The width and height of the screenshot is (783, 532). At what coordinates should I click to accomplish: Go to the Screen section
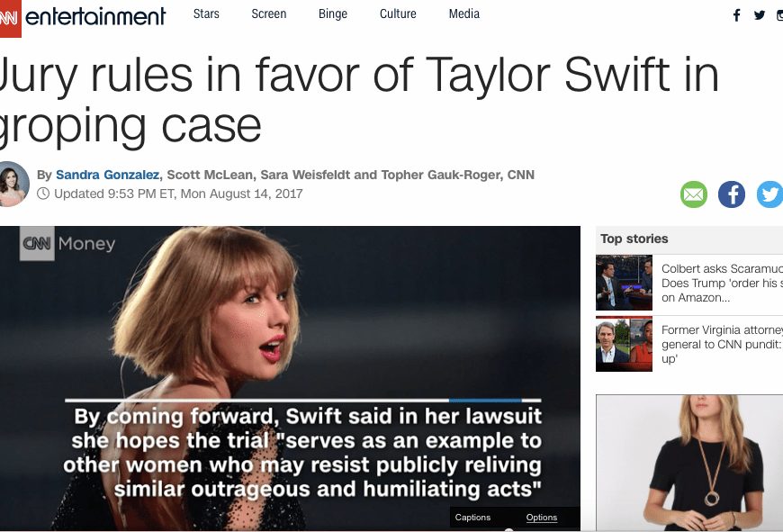click(269, 14)
